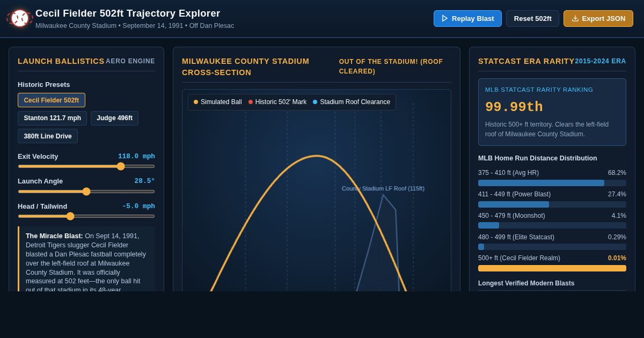Click the 118.0 mph exit velocity value

pos(136,156)
